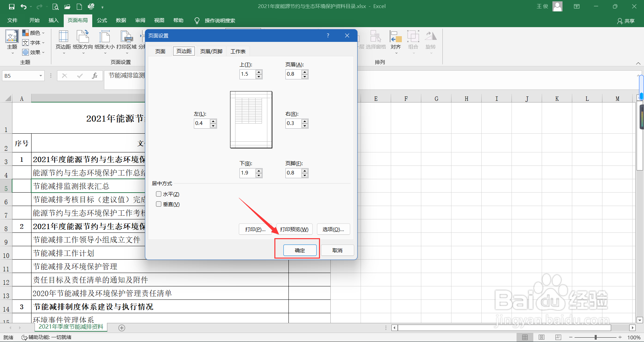
Task: Expand the Name Box dropdown arrow
Action: 41,76
